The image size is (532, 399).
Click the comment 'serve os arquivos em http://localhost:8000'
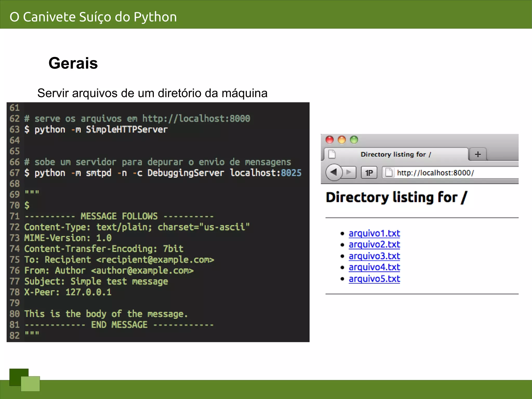(137, 119)
